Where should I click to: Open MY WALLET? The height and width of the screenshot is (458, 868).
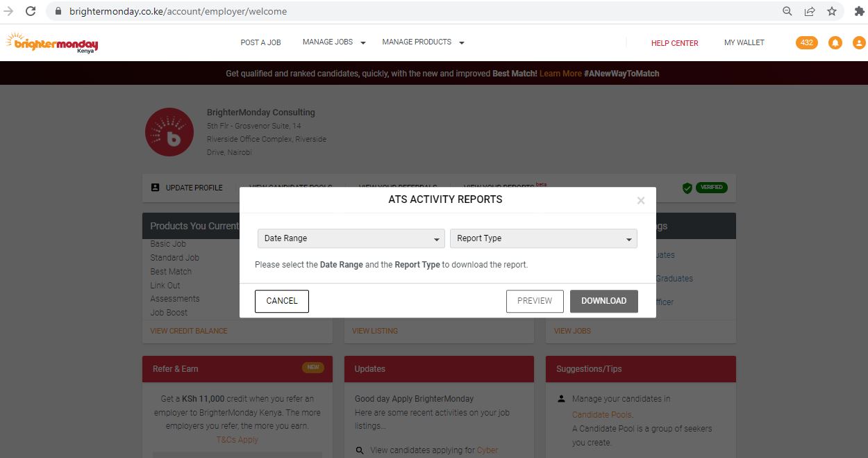(744, 42)
